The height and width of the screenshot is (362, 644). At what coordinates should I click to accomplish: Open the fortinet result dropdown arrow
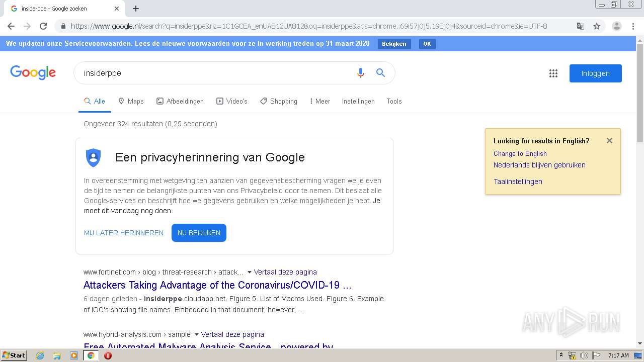pos(249,272)
